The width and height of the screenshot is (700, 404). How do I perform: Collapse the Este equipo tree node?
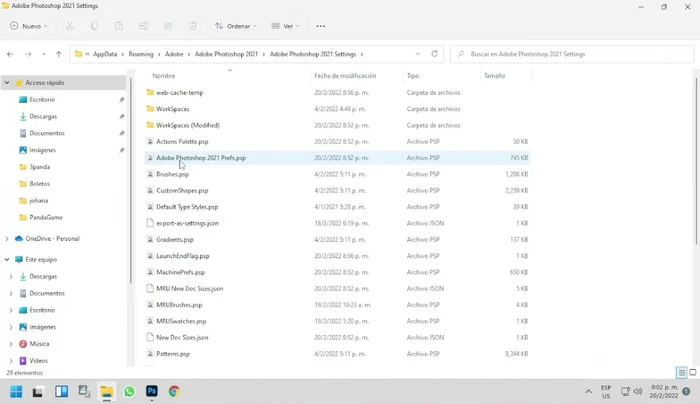tap(7, 259)
